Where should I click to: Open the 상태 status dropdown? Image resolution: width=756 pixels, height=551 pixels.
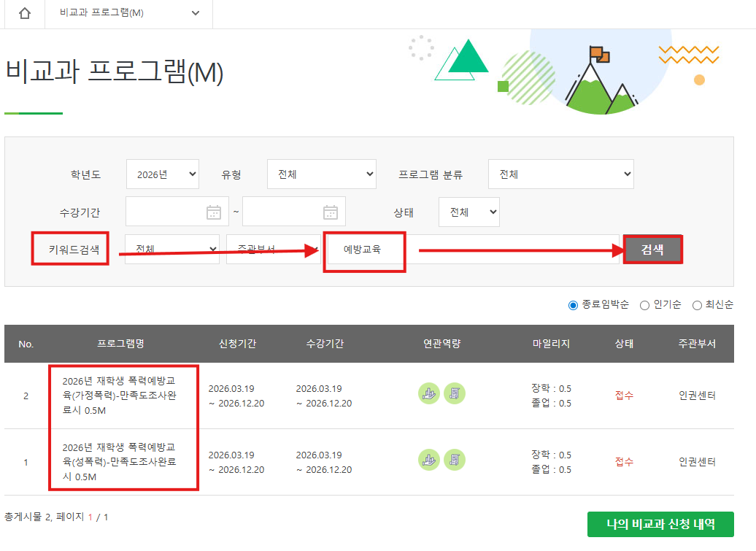[469, 212]
